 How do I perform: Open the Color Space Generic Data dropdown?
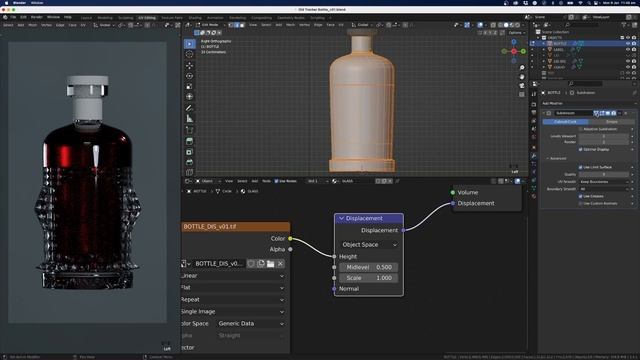coord(250,323)
